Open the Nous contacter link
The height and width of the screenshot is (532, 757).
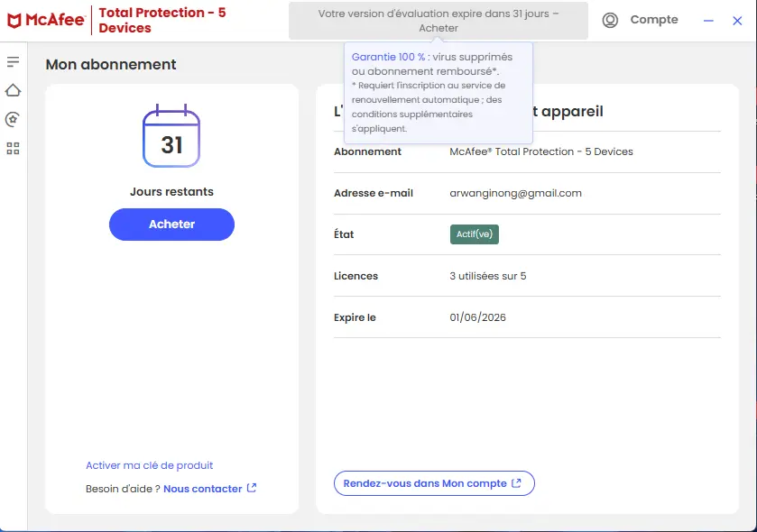pos(203,489)
